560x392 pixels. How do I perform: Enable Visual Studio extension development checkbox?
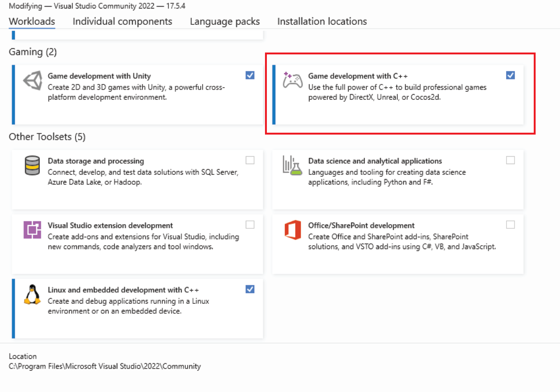point(250,225)
